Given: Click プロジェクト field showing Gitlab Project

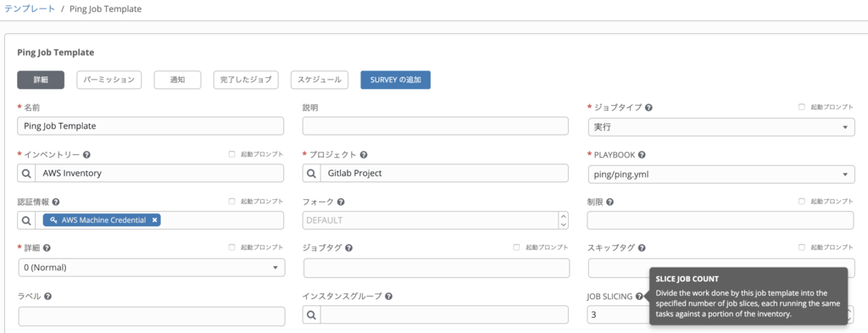Looking at the screenshot, I should (x=444, y=173).
